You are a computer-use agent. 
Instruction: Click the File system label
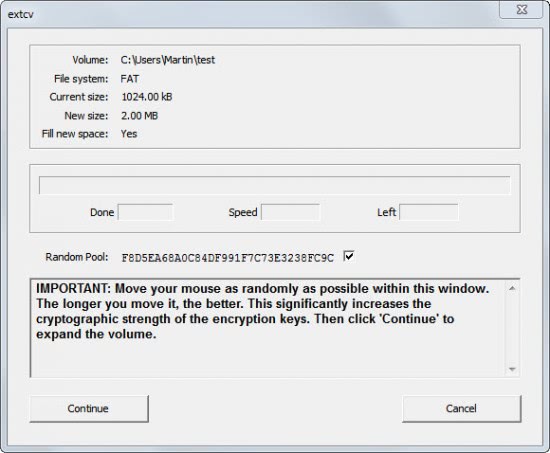81,79
